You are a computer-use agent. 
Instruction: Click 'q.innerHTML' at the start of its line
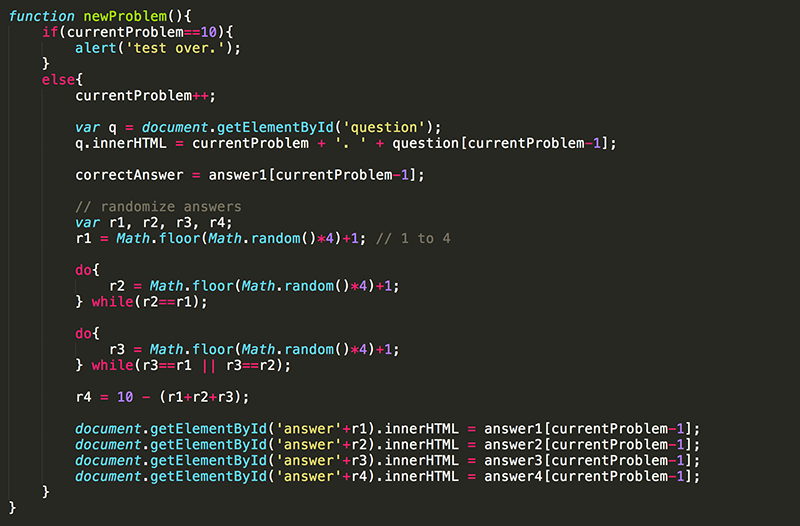pos(121,143)
